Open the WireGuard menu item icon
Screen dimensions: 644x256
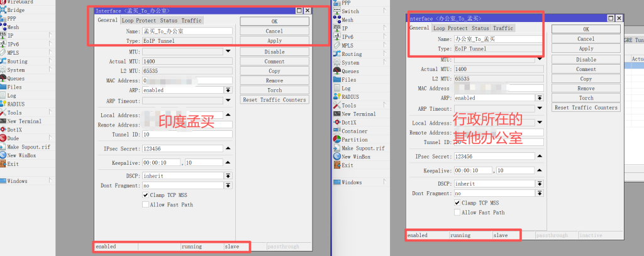(x=3, y=3)
